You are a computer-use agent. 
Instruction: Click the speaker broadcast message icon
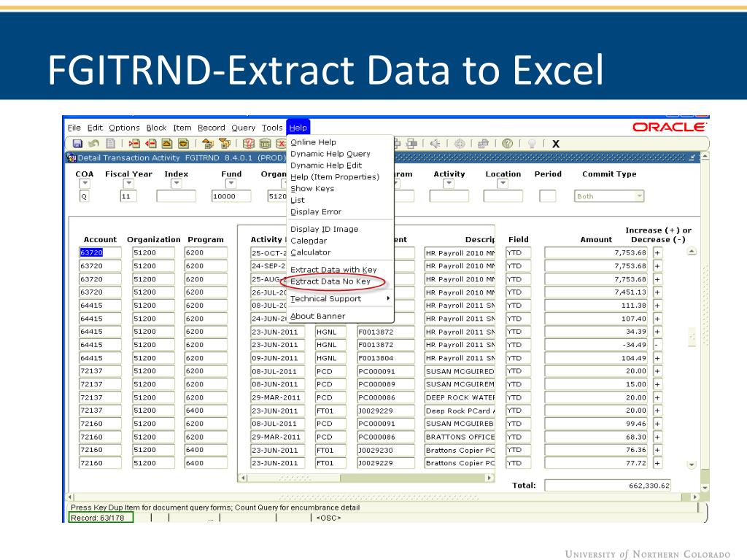(435, 144)
